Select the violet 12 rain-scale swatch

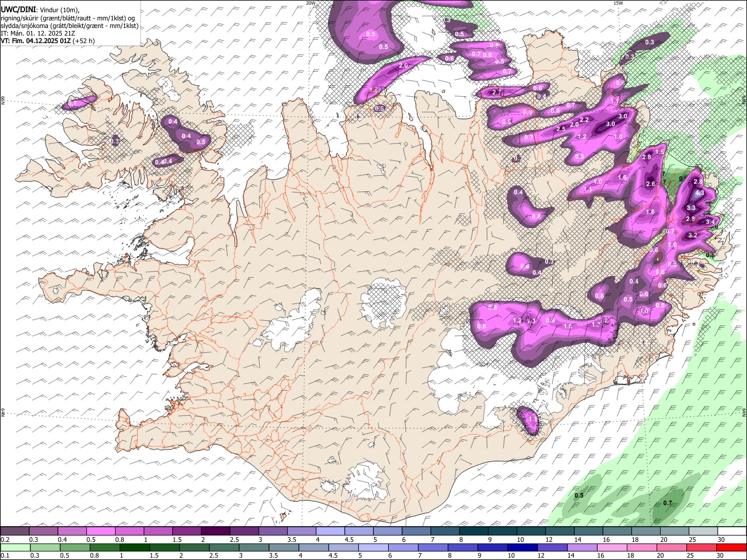[552, 548]
